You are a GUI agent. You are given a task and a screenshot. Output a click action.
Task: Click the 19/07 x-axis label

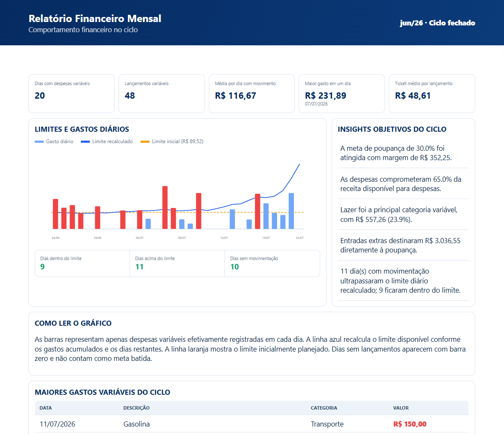click(x=266, y=238)
